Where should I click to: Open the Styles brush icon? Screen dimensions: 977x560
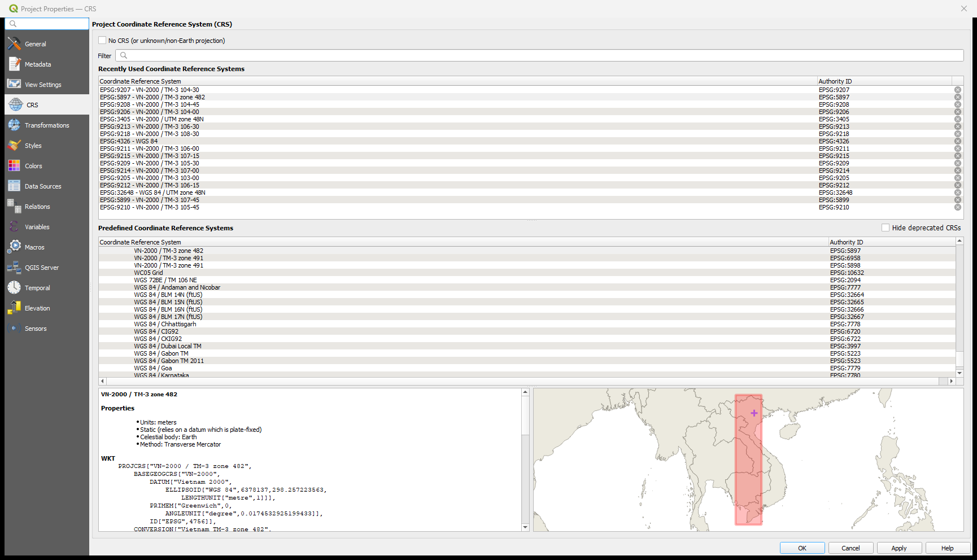pyautogui.click(x=14, y=145)
